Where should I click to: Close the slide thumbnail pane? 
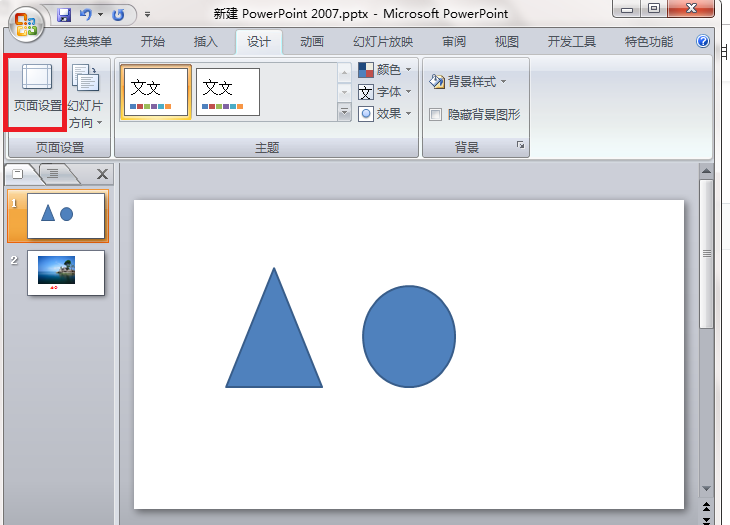(x=102, y=174)
